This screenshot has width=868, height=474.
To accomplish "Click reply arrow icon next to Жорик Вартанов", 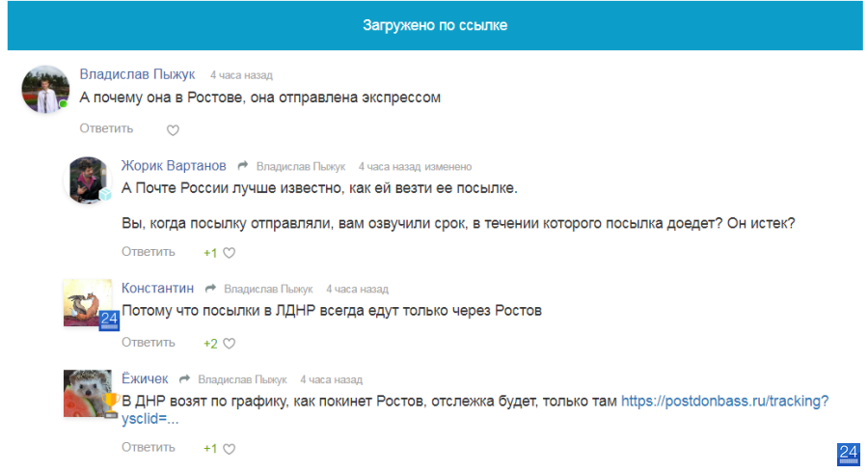I will click(x=242, y=166).
